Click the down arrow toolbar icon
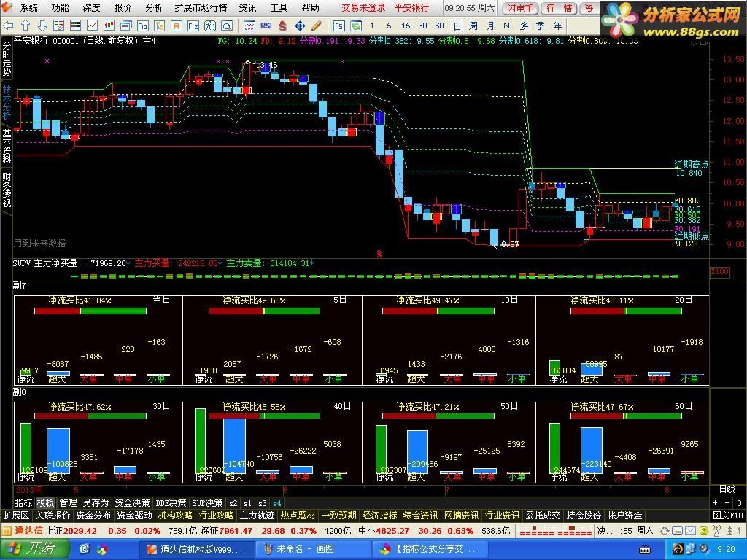Image resolution: width=747 pixels, height=560 pixels. pyautogui.click(x=42, y=26)
